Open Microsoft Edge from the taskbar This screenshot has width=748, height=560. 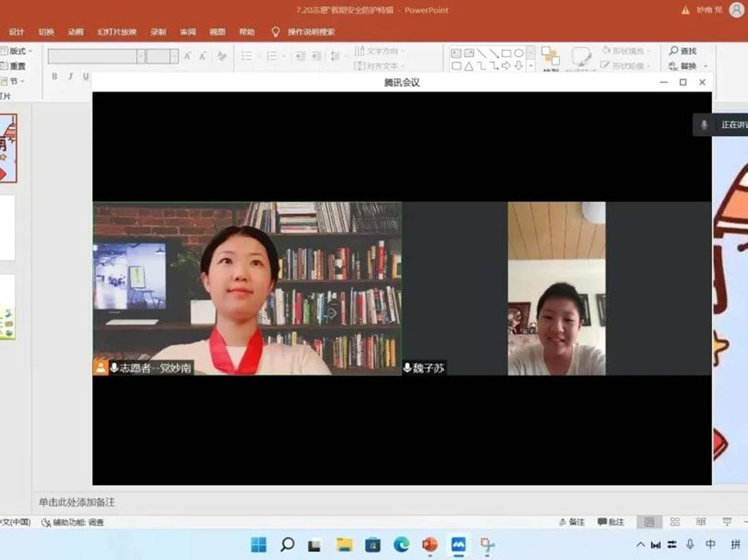pos(401,544)
